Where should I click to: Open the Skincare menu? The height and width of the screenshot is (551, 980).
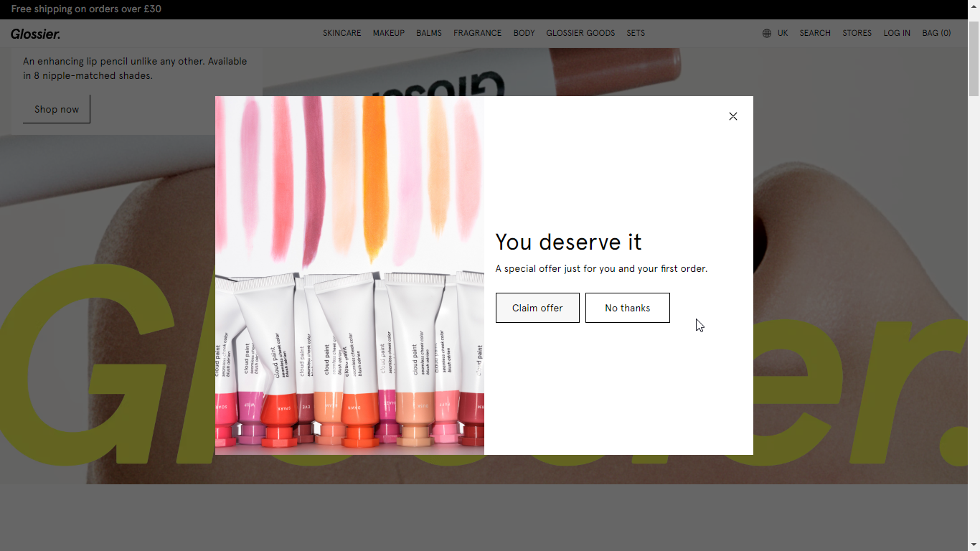tap(342, 33)
